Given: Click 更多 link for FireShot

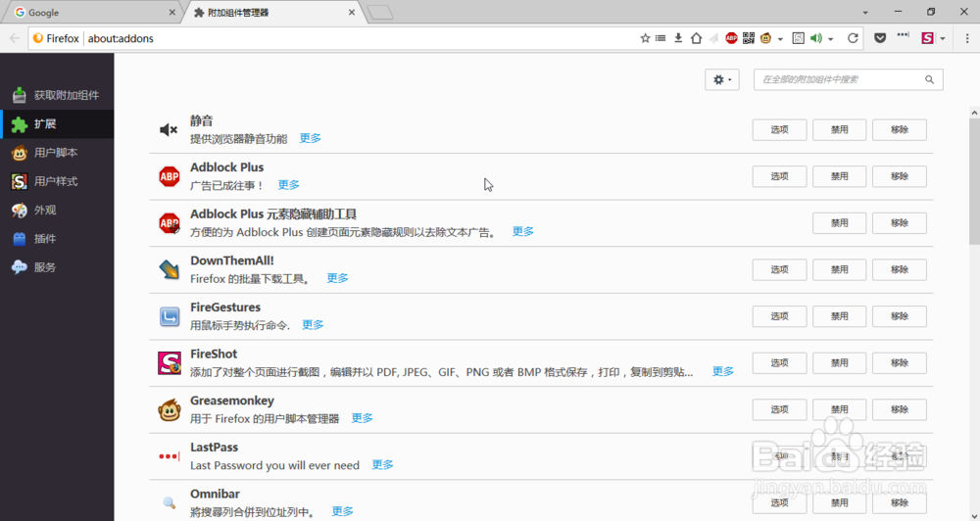Looking at the screenshot, I should [x=723, y=372].
